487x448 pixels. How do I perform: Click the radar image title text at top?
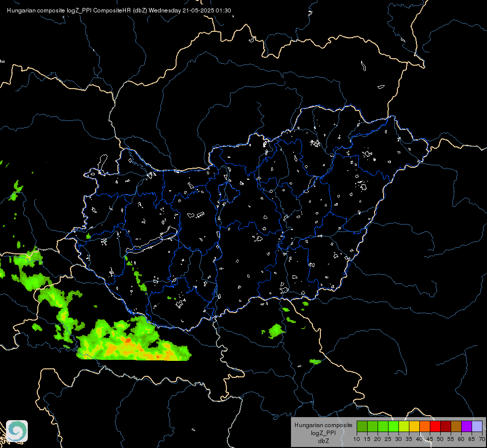(119, 10)
